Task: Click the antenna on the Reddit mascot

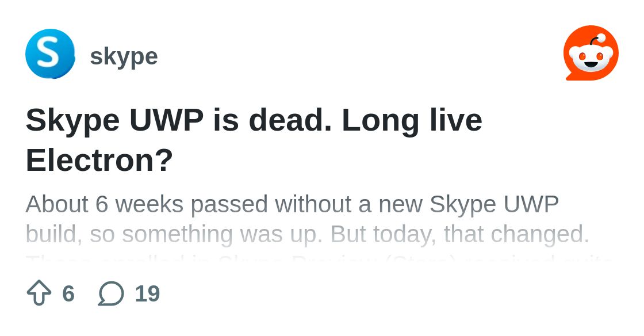Action: 597,40
